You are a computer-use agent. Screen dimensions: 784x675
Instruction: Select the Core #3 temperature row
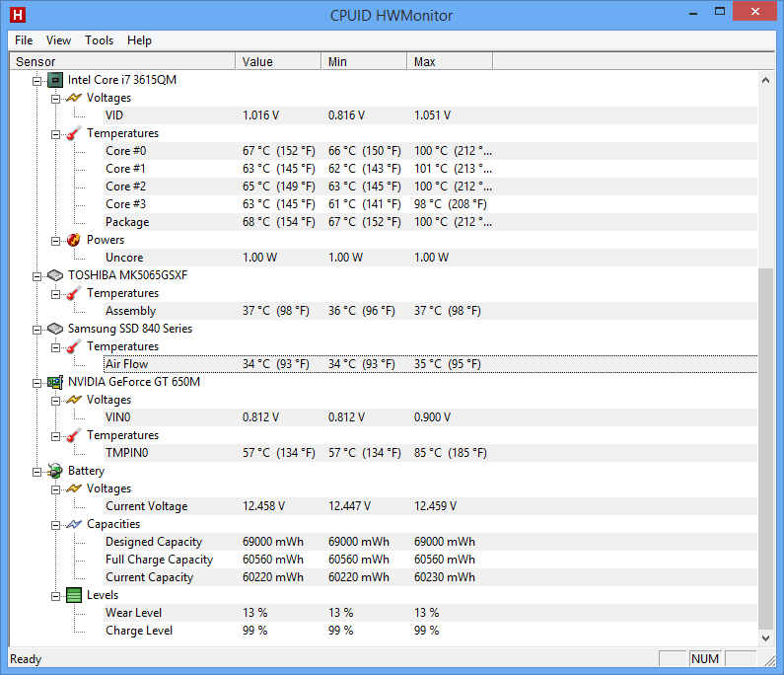click(430, 204)
